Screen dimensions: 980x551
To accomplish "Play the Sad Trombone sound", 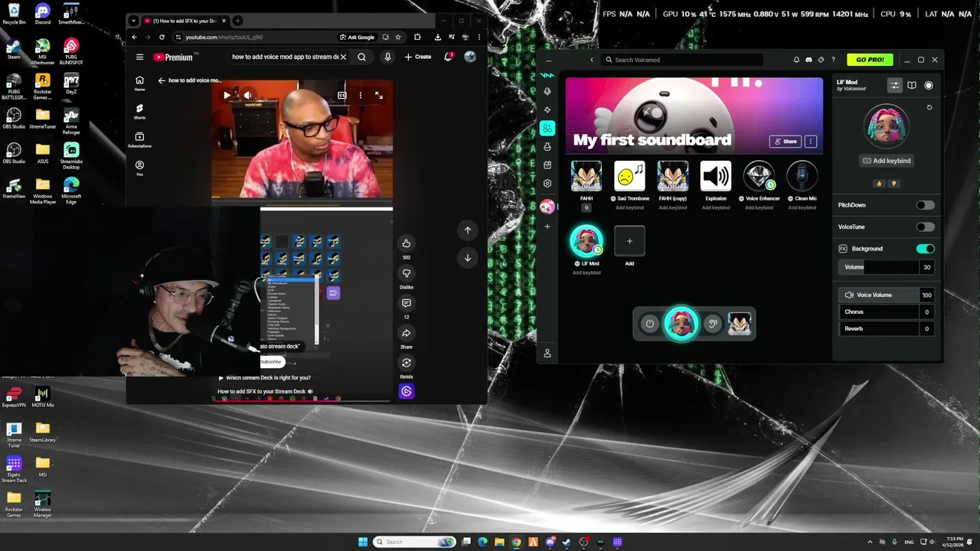I will (629, 176).
